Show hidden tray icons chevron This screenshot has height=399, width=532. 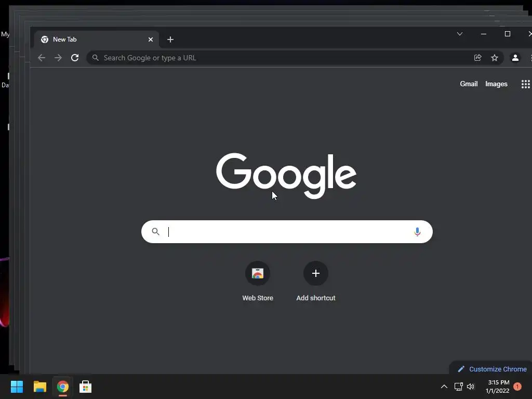coord(444,387)
